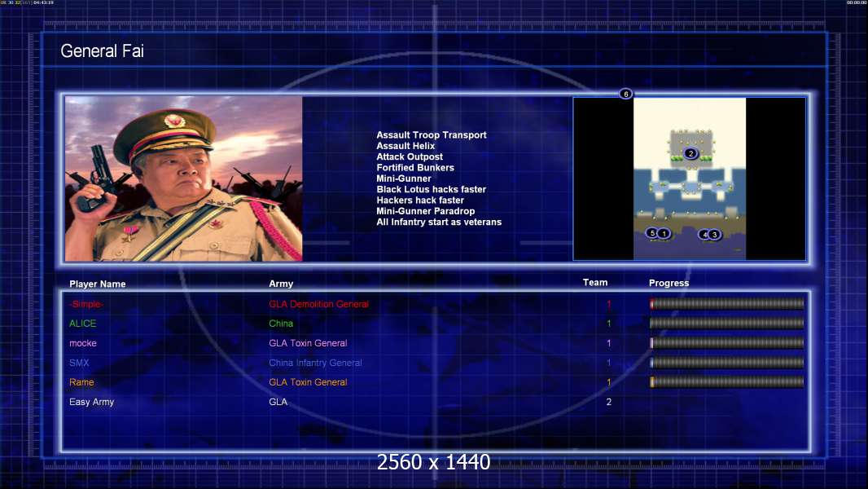Click SMX's loading progress bar
Viewport: 868px width, 489px height.
(x=727, y=363)
